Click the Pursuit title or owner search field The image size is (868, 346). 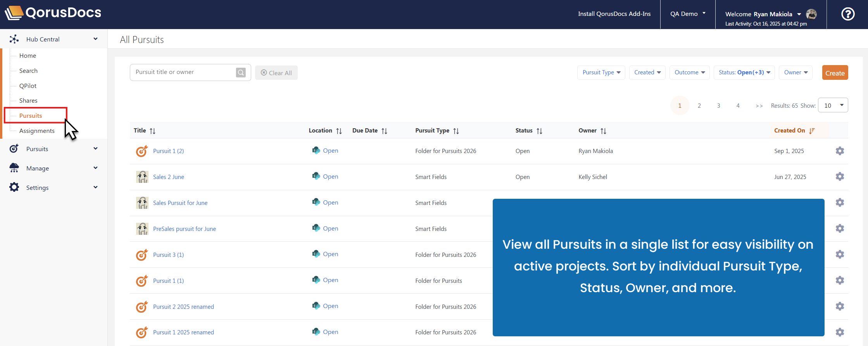(182, 72)
